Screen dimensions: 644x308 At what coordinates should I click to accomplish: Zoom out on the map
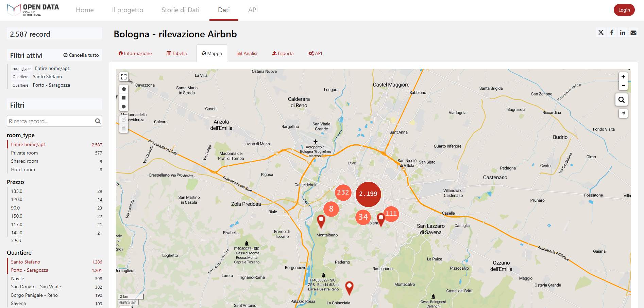pos(623,86)
